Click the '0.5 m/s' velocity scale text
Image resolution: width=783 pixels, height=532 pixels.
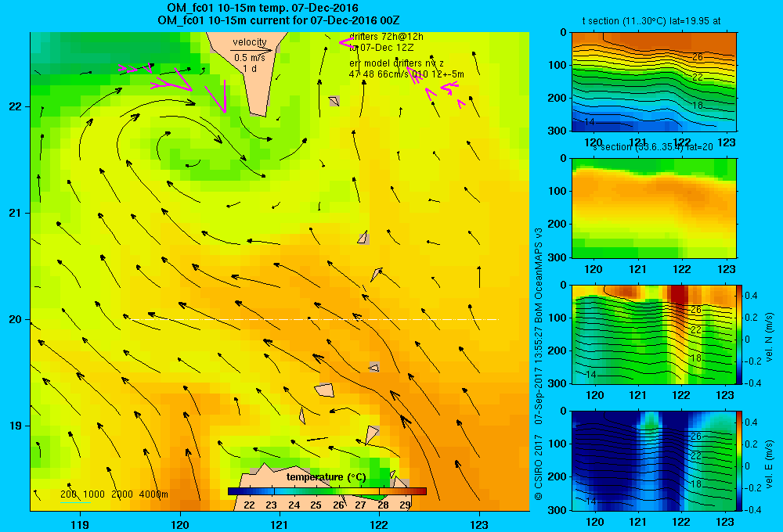tap(250, 58)
